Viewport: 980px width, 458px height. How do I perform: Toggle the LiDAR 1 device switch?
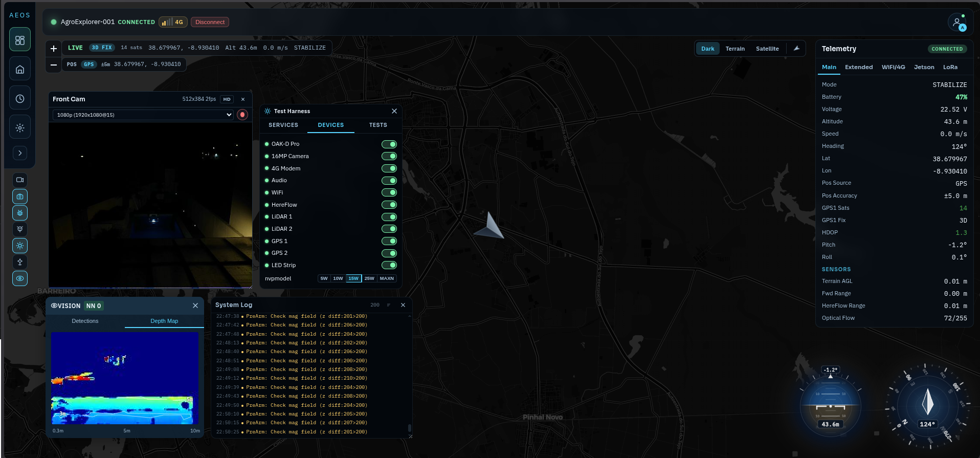pos(389,217)
